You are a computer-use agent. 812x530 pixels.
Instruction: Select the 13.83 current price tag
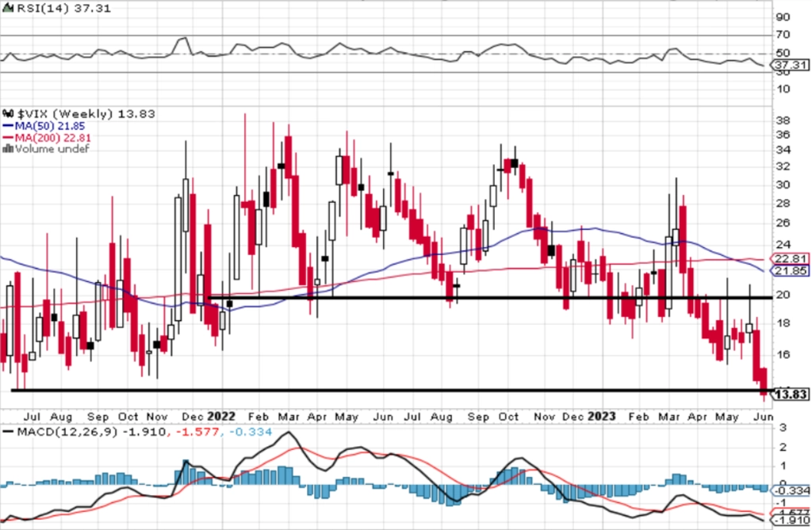[x=791, y=395]
